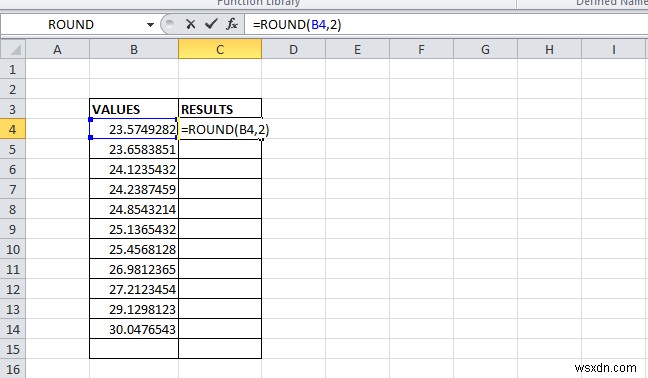Select row 13 header

coord(13,309)
